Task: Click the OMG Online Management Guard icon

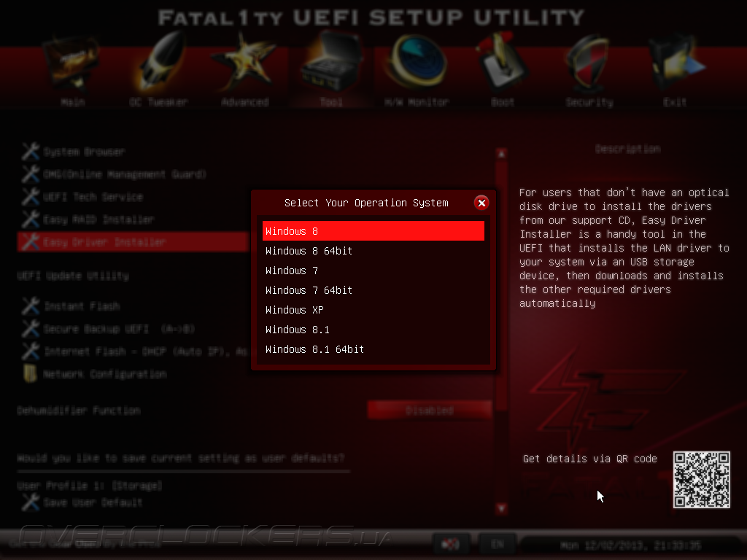Action: tap(31, 174)
